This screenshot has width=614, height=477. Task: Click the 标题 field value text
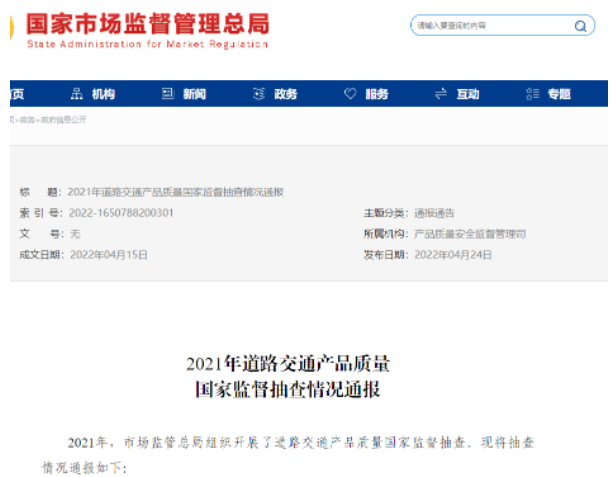[176, 192]
